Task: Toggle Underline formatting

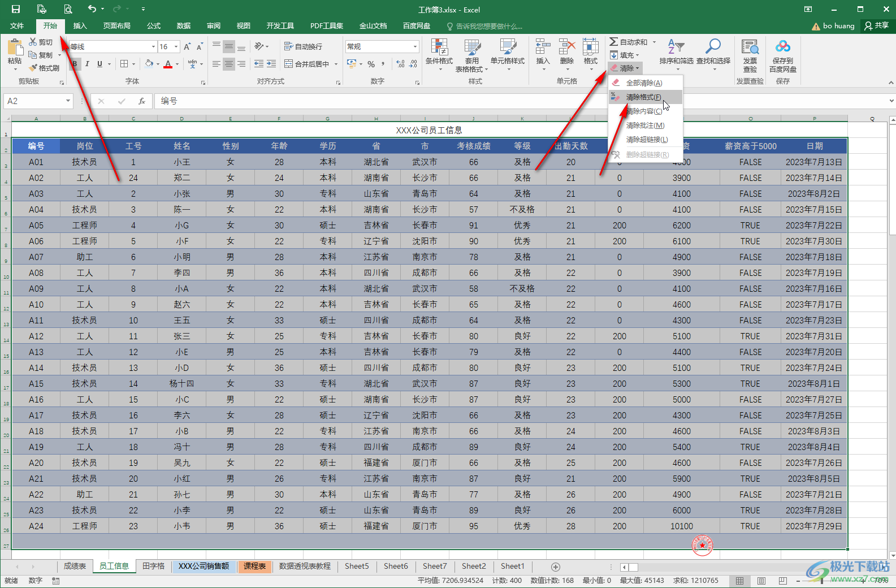Action: [x=99, y=64]
